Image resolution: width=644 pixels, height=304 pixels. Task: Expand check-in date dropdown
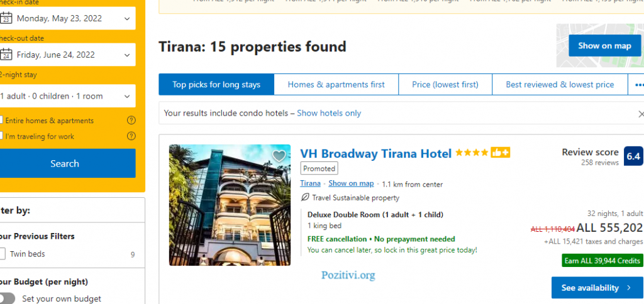pyautogui.click(x=67, y=18)
